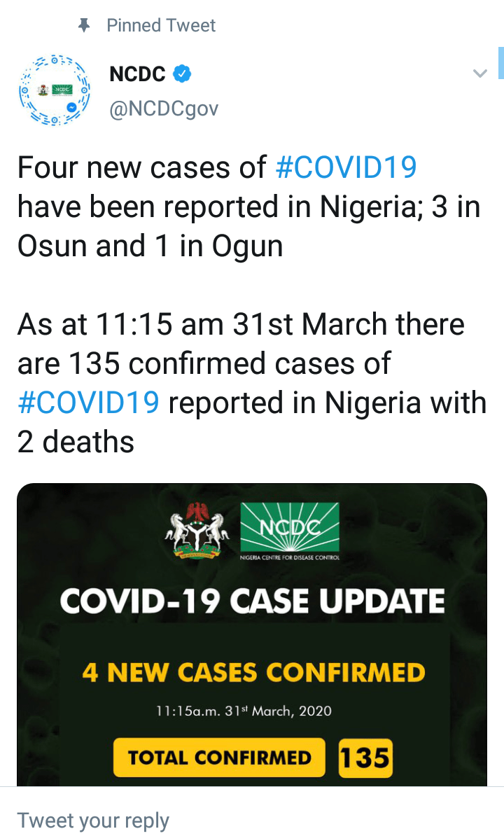Tap the '4 NEW CASES CONFIRMED' text

[253, 673]
